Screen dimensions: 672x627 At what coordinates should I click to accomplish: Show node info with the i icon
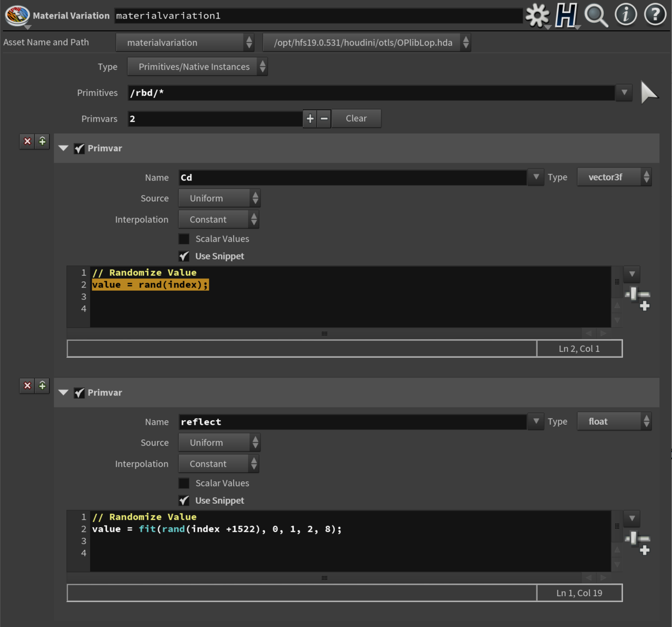pos(626,15)
